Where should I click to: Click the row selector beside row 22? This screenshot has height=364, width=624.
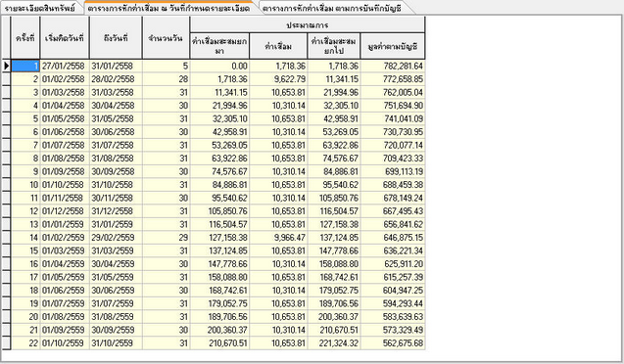pyautogui.click(x=6, y=342)
